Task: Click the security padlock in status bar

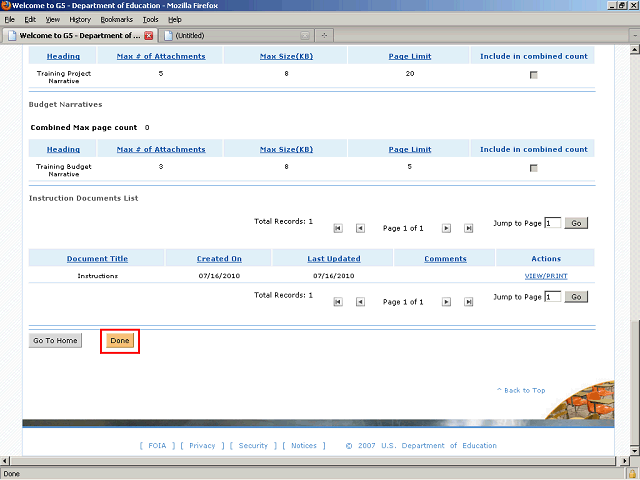Action: click(x=632, y=474)
